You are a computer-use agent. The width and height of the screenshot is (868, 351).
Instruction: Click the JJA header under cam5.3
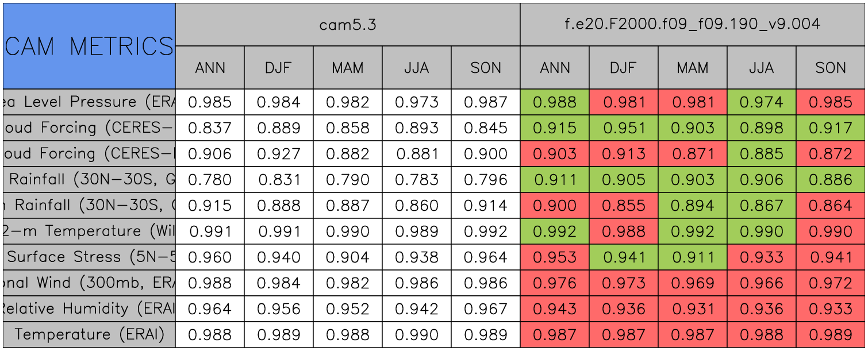pos(417,68)
